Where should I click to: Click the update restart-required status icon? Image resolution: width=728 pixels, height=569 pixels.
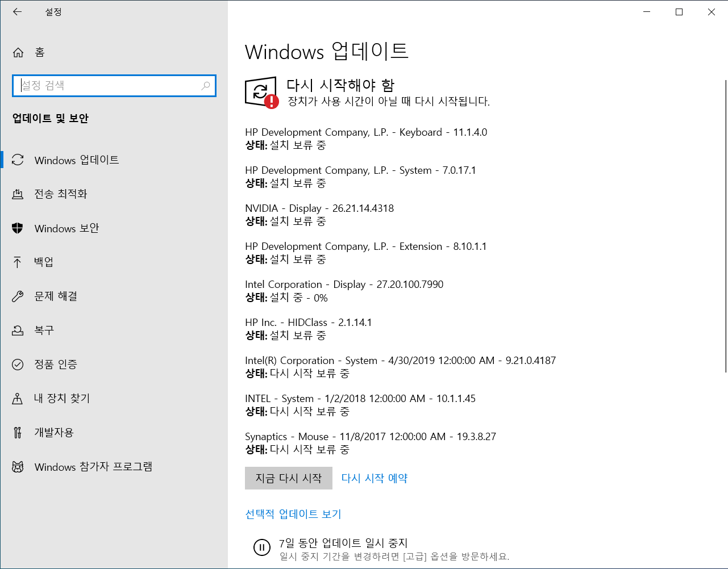pyautogui.click(x=262, y=92)
